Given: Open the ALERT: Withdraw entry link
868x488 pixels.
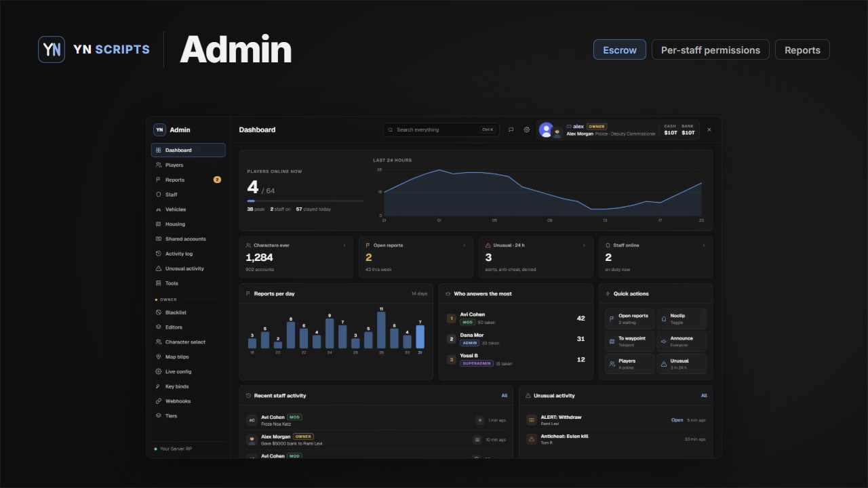Looking at the screenshot, I should 677,420.
